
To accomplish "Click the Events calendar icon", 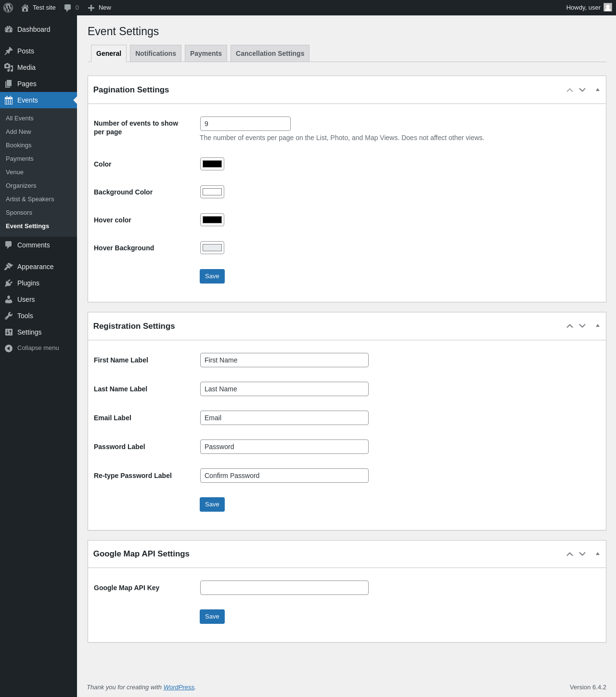I will 9,100.
